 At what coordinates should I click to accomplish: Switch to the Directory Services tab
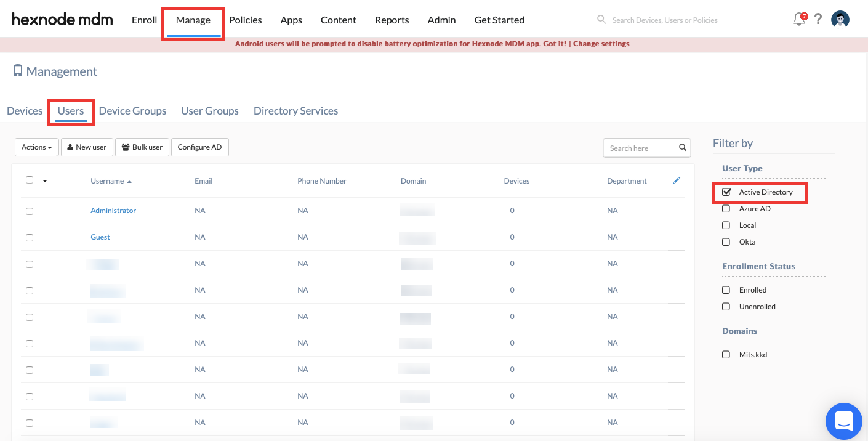[296, 111]
